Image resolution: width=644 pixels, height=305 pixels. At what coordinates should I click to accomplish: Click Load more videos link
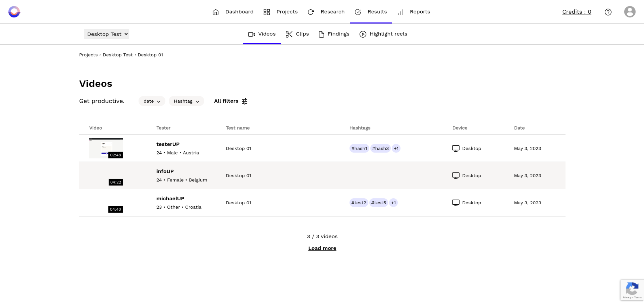pyautogui.click(x=322, y=248)
